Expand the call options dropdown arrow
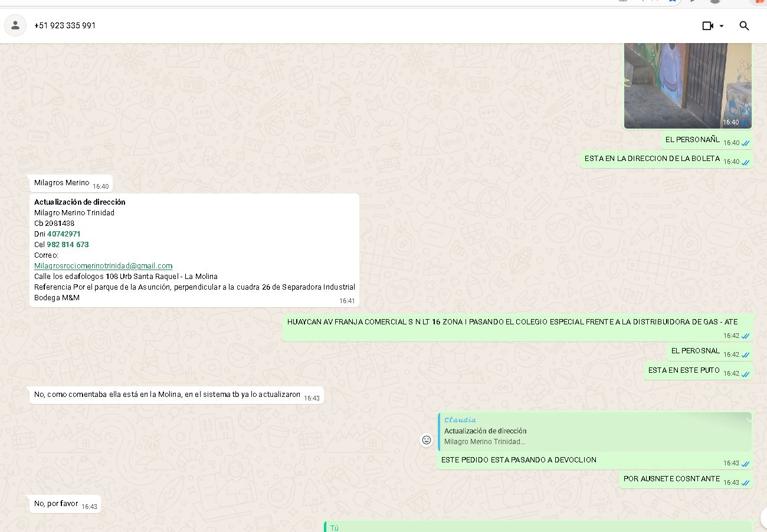Viewport: 767px width, 532px height. (722, 26)
